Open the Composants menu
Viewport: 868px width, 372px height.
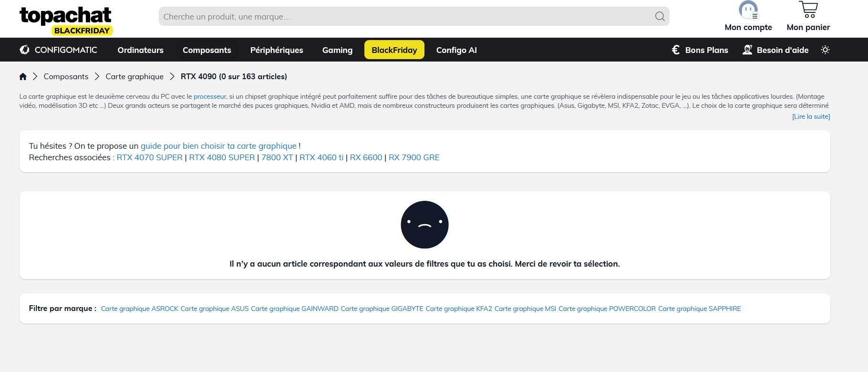click(207, 50)
